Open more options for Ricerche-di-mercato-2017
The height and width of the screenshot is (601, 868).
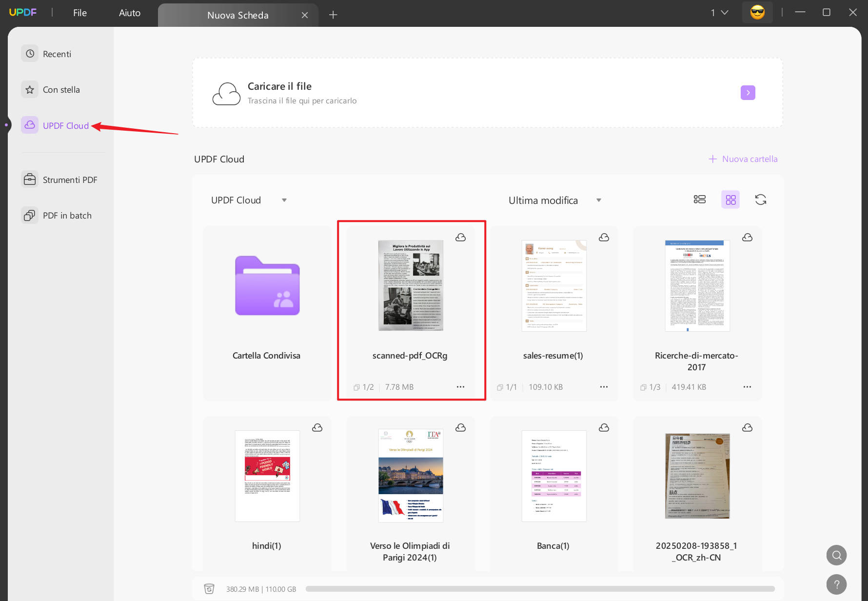[747, 387]
